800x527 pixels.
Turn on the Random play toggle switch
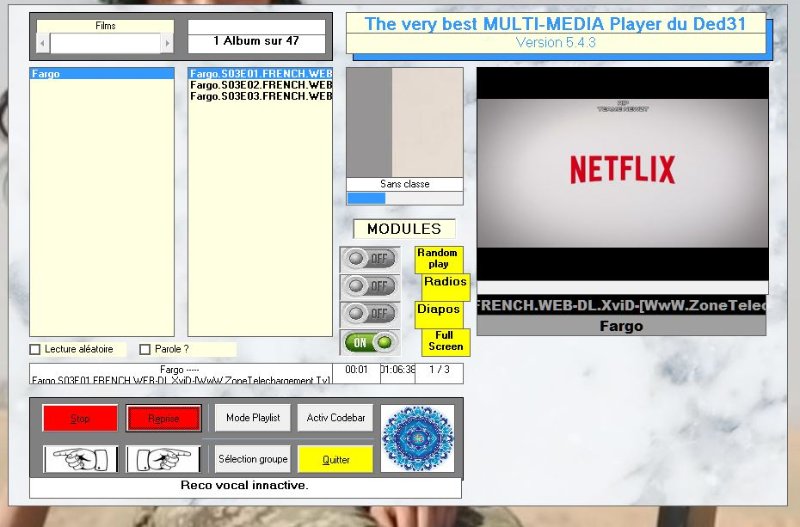click(x=369, y=259)
